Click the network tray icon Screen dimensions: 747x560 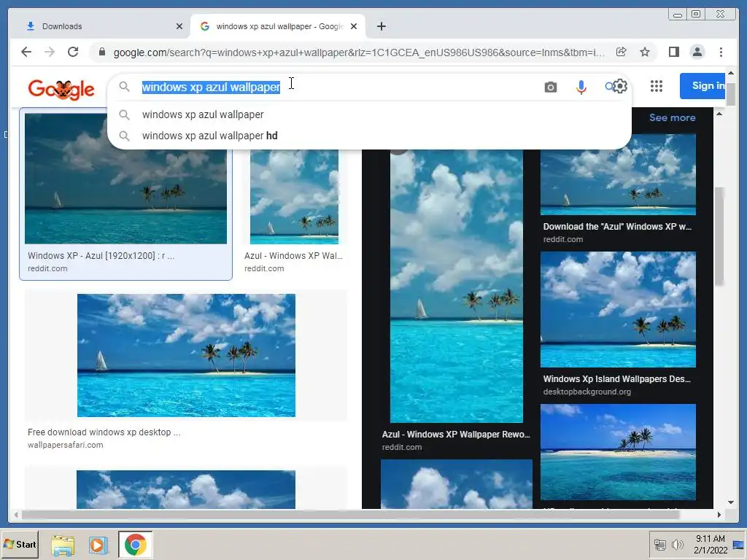[x=659, y=545]
